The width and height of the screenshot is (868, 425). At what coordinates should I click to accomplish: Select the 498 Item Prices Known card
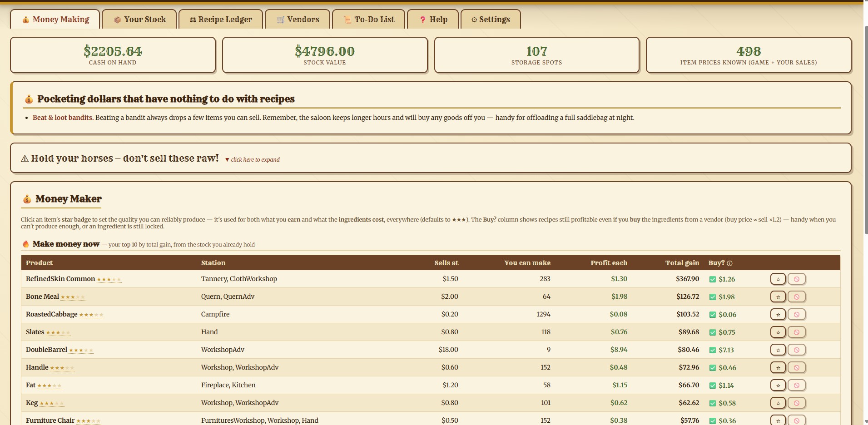[x=749, y=55]
